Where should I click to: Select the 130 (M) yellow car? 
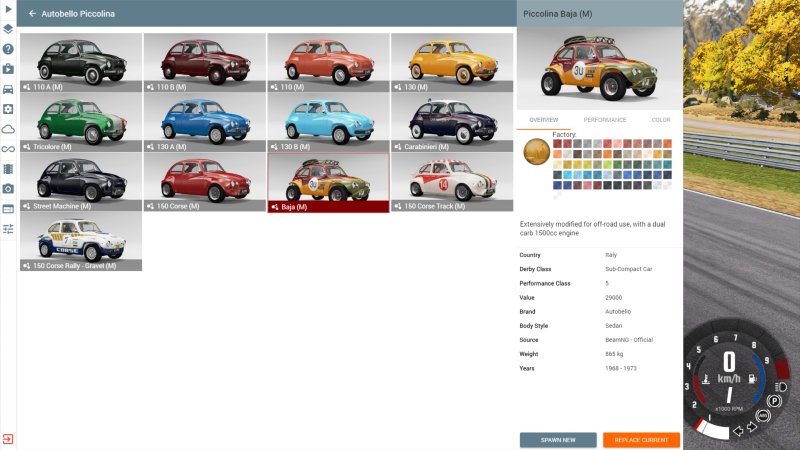point(452,63)
